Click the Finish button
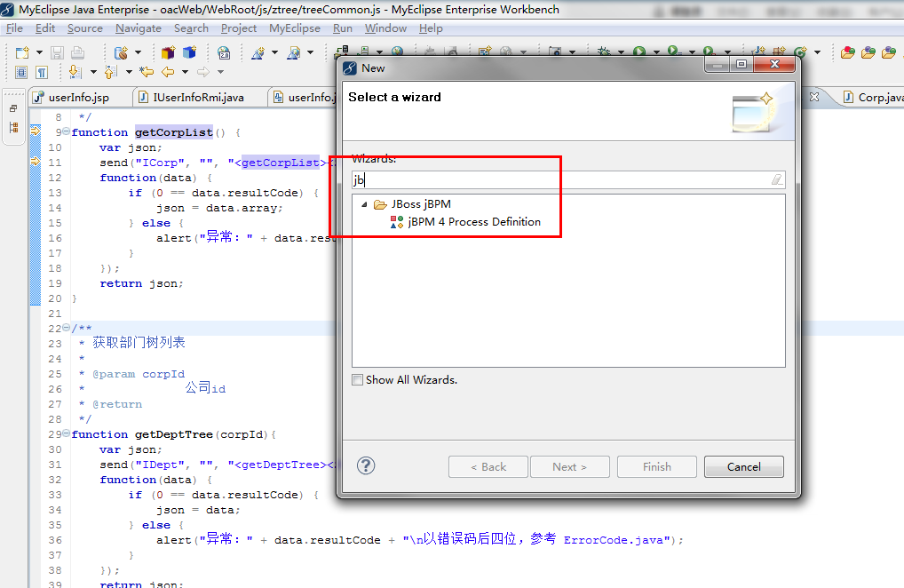904x588 pixels. 656,467
